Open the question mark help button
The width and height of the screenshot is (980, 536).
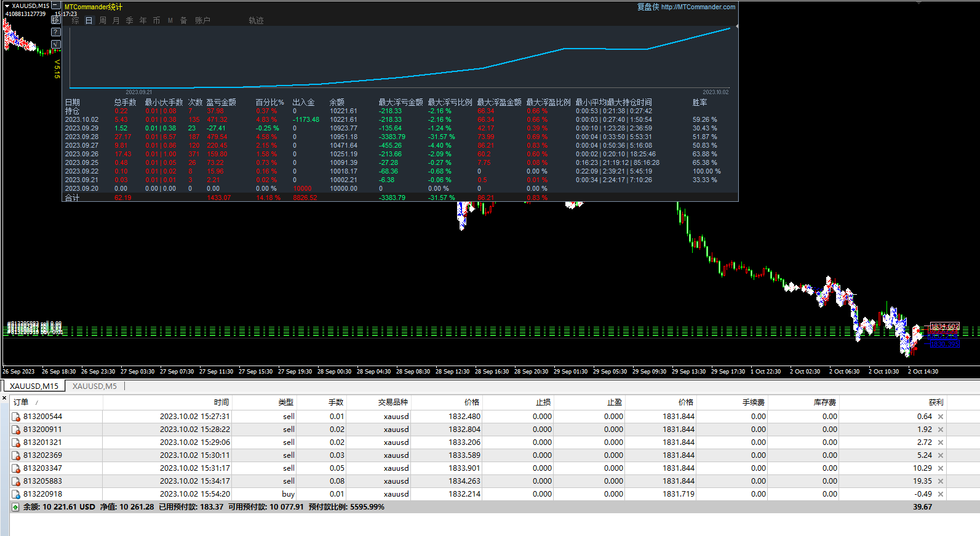(56, 32)
